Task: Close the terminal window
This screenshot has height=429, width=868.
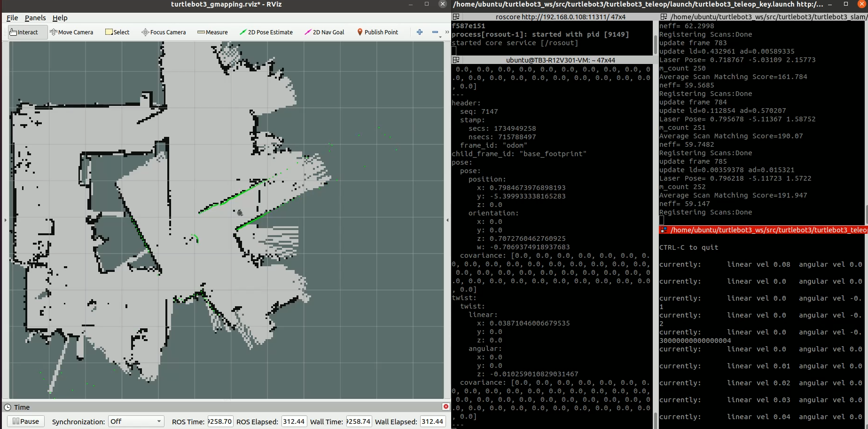Action: point(861,4)
